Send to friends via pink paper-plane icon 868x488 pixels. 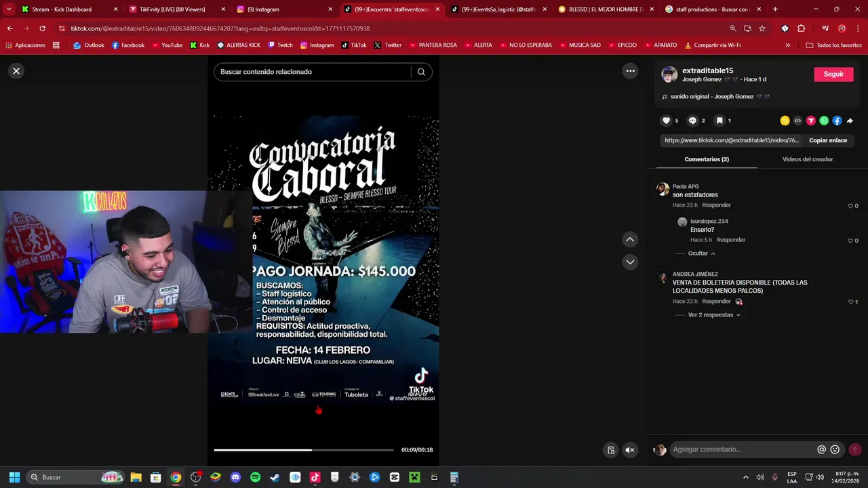click(x=810, y=121)
